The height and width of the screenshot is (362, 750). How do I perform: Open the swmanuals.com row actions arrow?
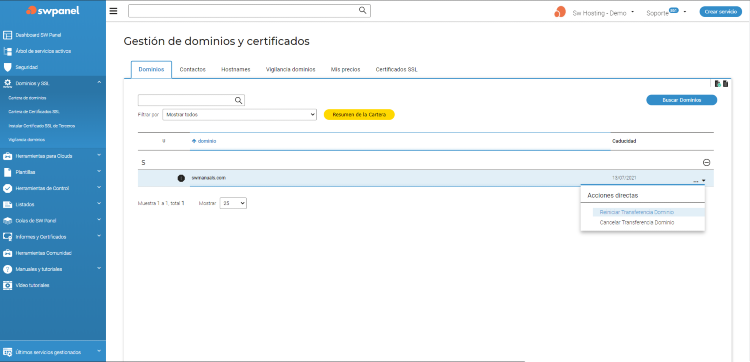(x=703, y=181)
